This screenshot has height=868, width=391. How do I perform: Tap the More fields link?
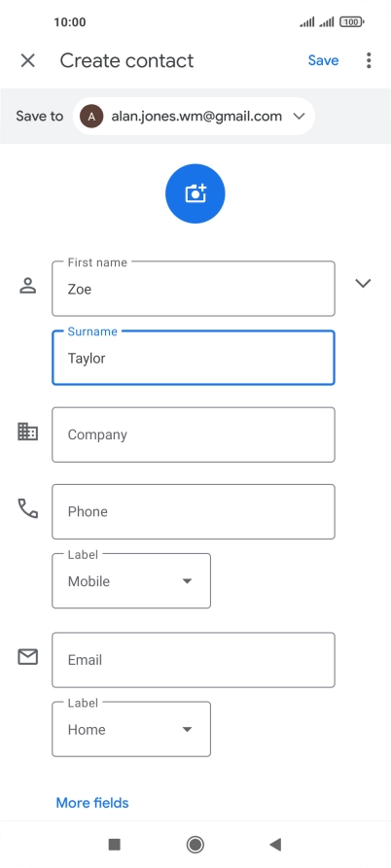click(x=92, y=803)
